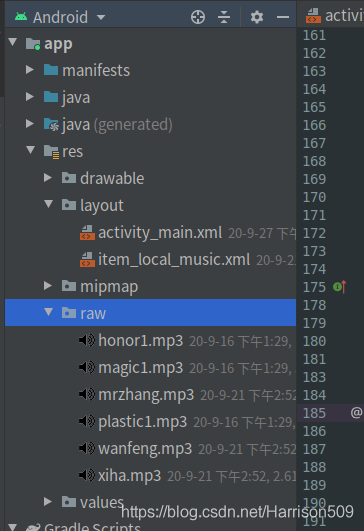Click line number 180 in the gutter
Image resolution: width=364 pixels, height=531 pixels.
[x=314, y=341]
